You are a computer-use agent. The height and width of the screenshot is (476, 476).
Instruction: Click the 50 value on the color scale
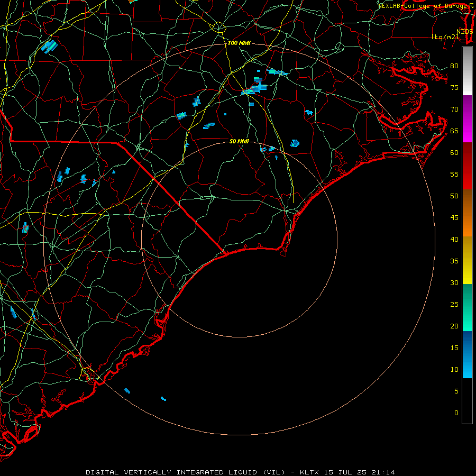[454, 196]
